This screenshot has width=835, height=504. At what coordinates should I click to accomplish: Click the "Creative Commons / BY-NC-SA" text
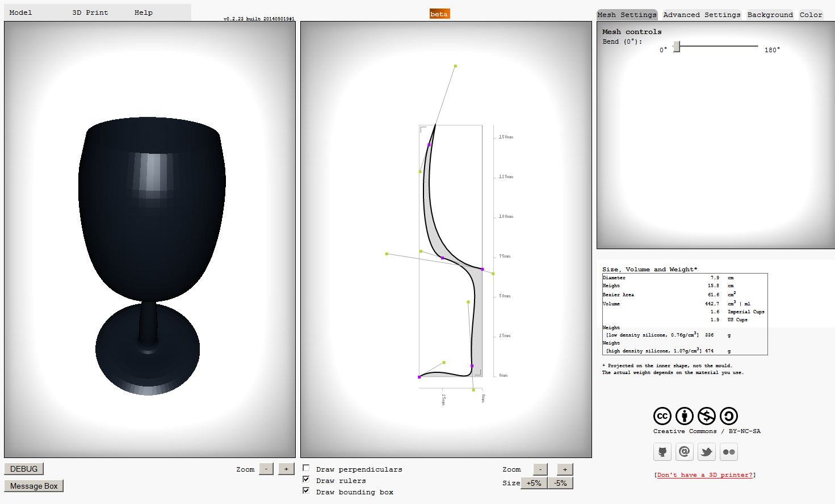tap(707, 431)
